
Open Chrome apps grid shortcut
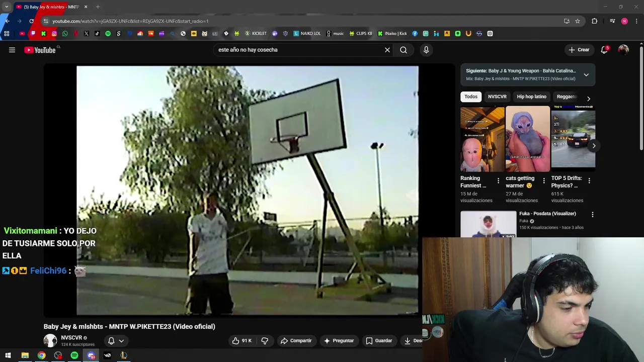pyautogui.click(x=7, y=34)
